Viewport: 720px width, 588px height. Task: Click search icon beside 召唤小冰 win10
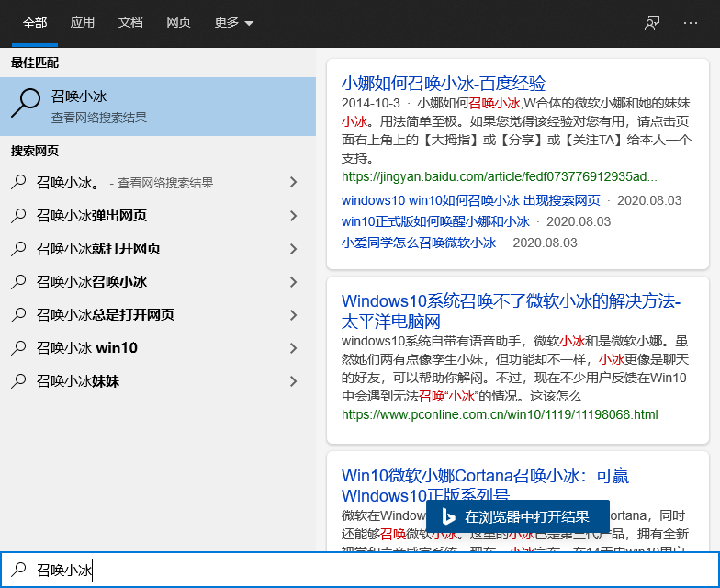pos(18,347)
